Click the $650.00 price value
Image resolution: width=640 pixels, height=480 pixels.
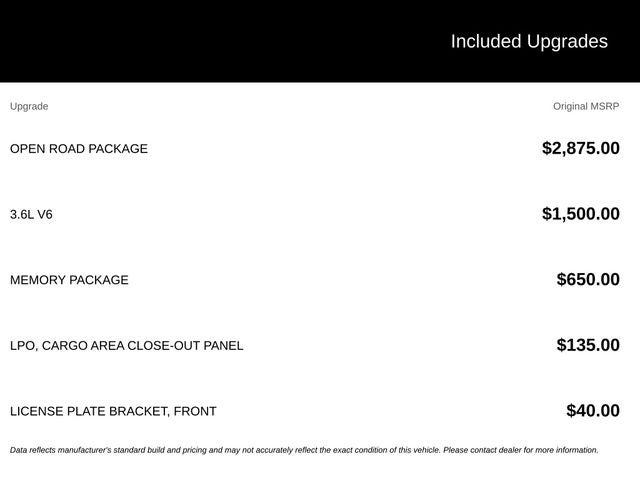click(x=588, y=280)
